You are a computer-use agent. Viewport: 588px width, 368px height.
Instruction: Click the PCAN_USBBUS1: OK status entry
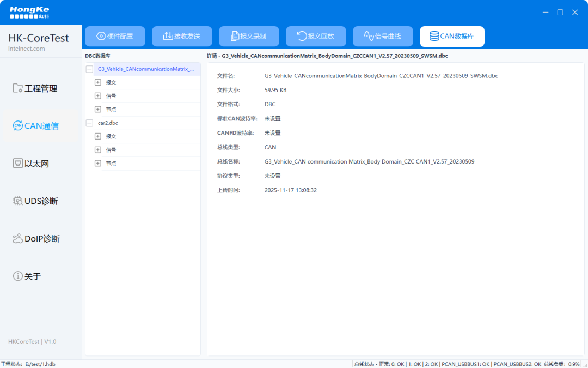465,364
